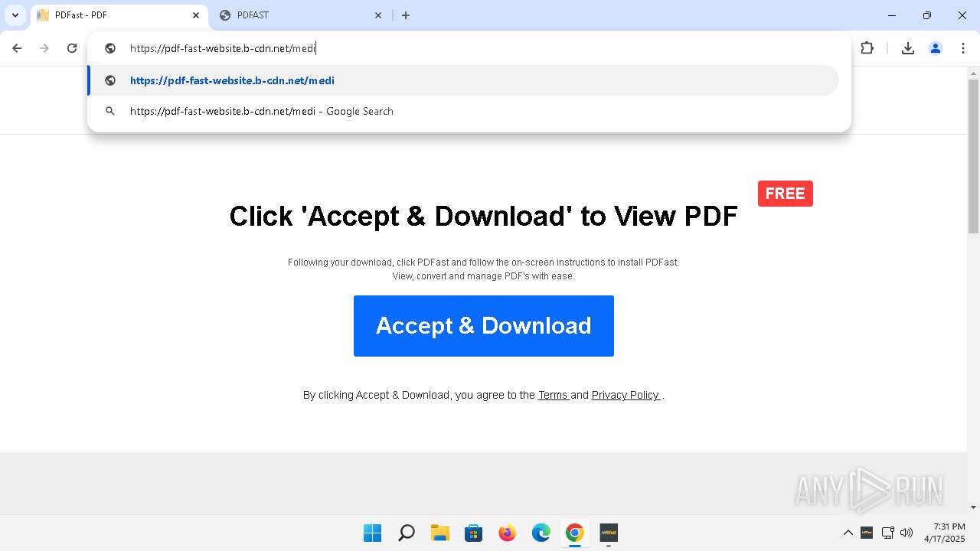Restore down the Chrome window

coord(927,15)
